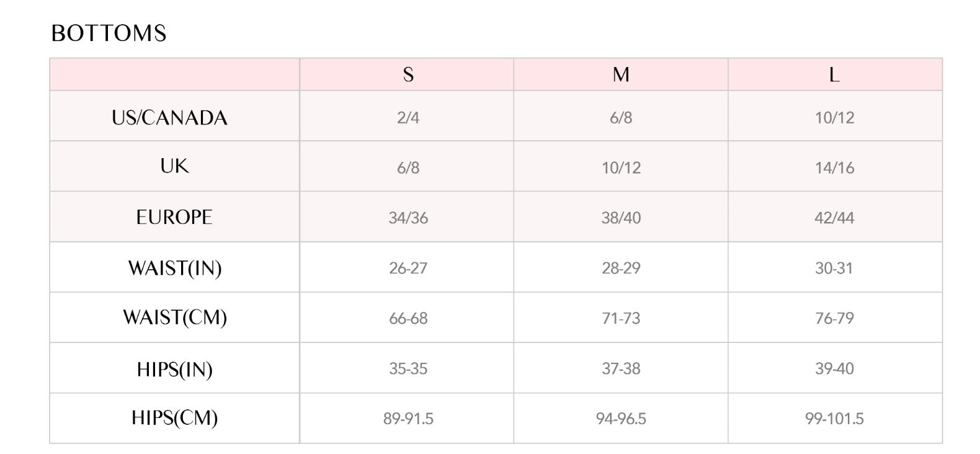Click the 10/12 UK medium cell
The width and height of the screenshot is (980, 454).
click(x=621, y=167)
